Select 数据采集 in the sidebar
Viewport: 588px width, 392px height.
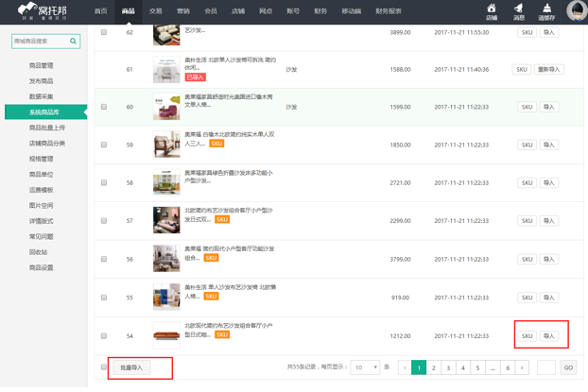pyautogui.click(x=42, y=96)
